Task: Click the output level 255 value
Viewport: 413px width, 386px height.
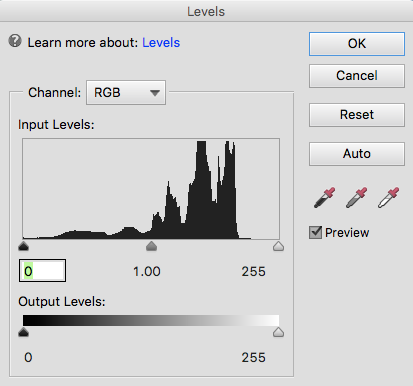Action: (x=253, y=358)
